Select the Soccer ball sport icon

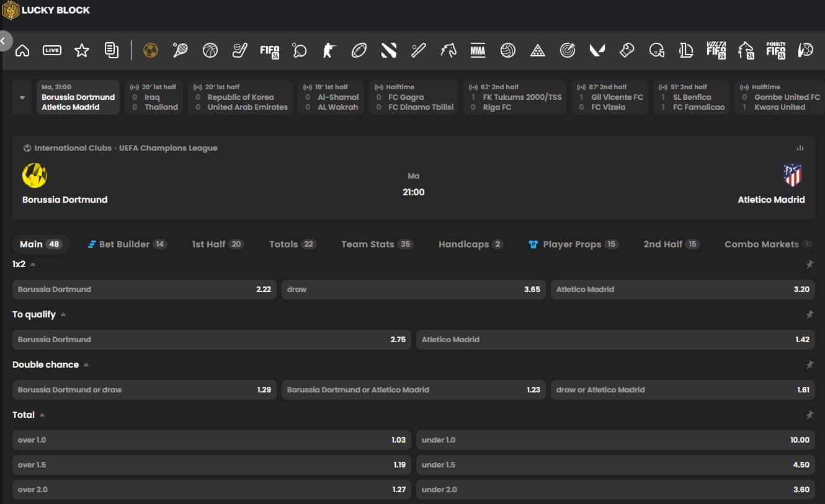[151, 50]
